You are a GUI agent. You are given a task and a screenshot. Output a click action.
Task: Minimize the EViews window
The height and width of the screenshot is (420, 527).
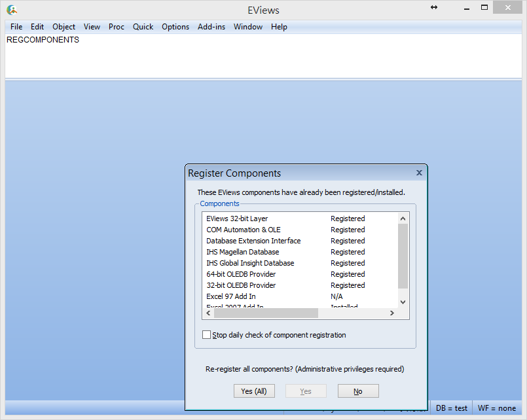[x=466, y=7]
